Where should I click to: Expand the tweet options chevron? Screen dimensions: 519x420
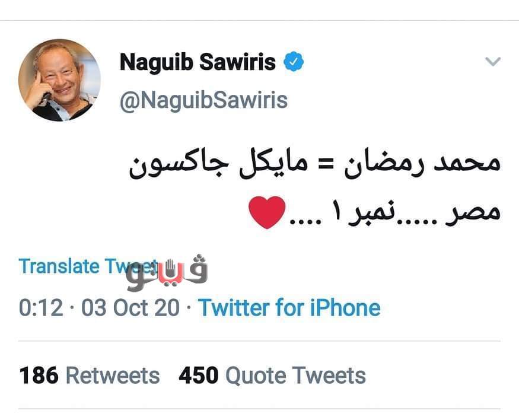pyautogui.click(x=492, y=62)
